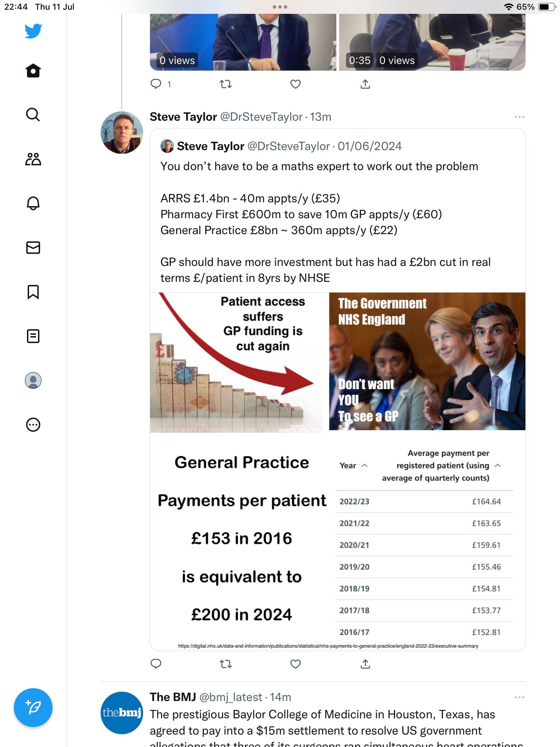Open the sidebar More circle menu

(x=33, y=425)
